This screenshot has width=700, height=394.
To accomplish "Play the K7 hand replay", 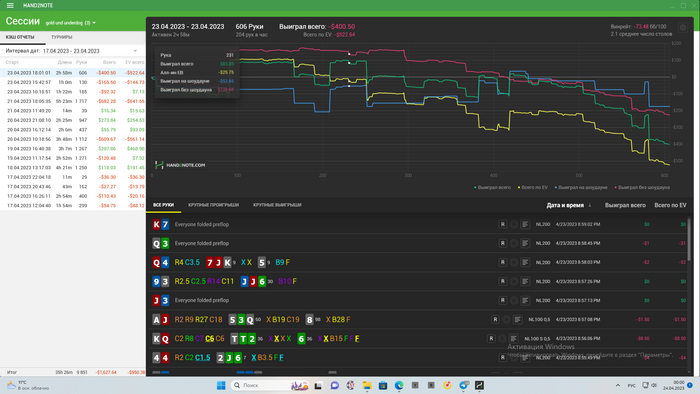I will pos(514,224).
